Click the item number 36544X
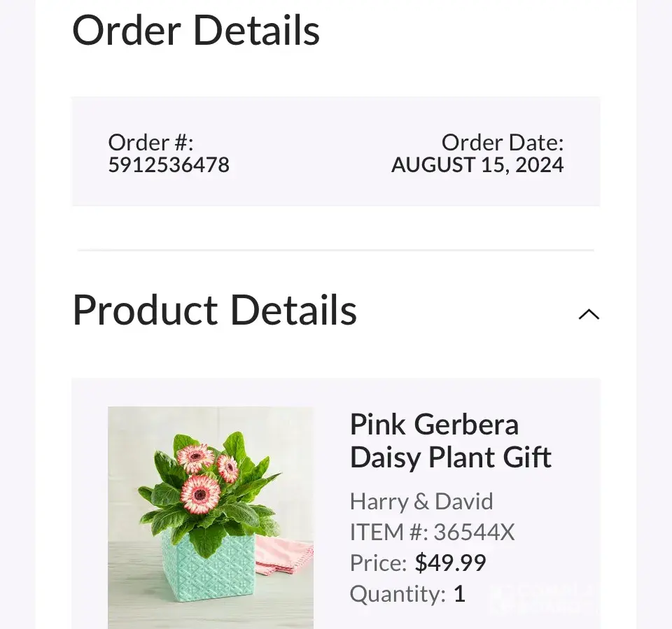Screen dimensions: 672x629 474,532
